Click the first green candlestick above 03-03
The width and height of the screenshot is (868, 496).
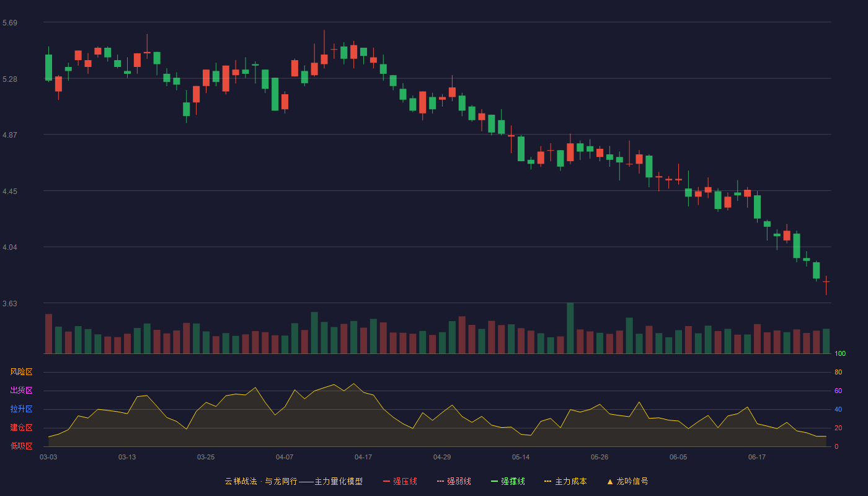(48, 67)
